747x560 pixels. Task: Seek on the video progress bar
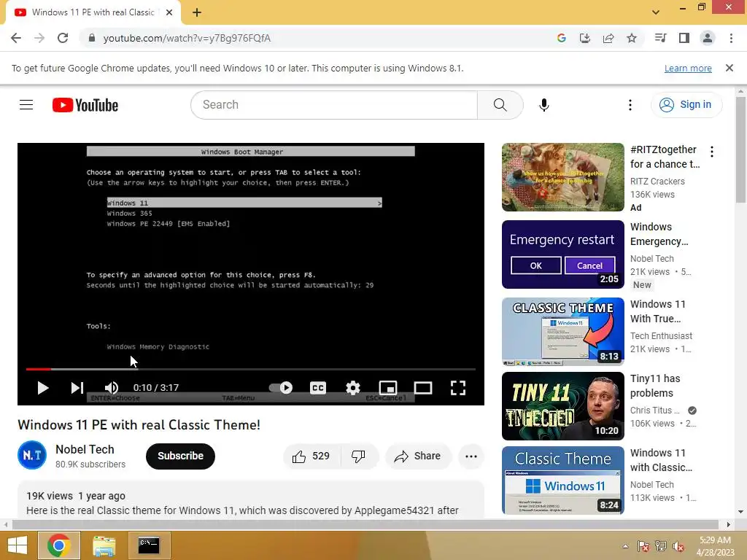click(x=251, y=369)
